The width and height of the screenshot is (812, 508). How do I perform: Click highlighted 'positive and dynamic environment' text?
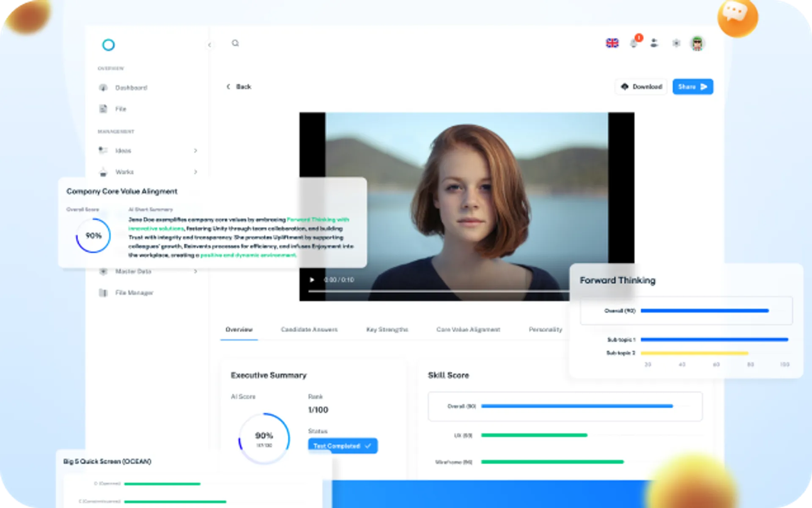(x=248, y=255)
